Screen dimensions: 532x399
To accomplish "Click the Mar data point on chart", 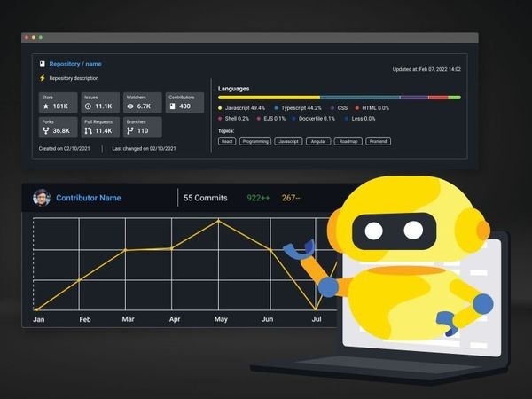I will [125, 250].
